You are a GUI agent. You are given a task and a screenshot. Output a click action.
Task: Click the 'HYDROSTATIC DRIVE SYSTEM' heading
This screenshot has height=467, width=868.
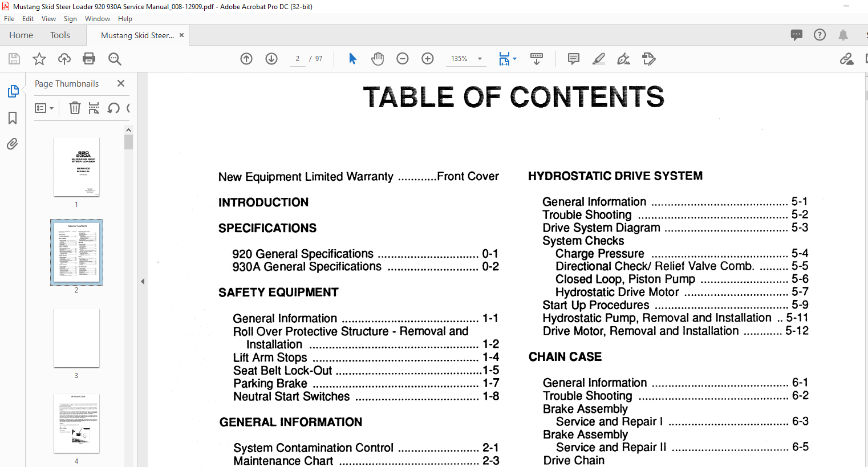tap(615, 176)
